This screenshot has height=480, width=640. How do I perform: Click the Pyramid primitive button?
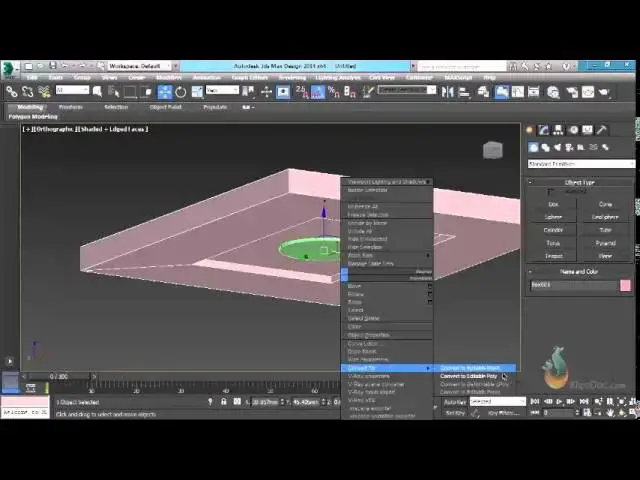605,243
